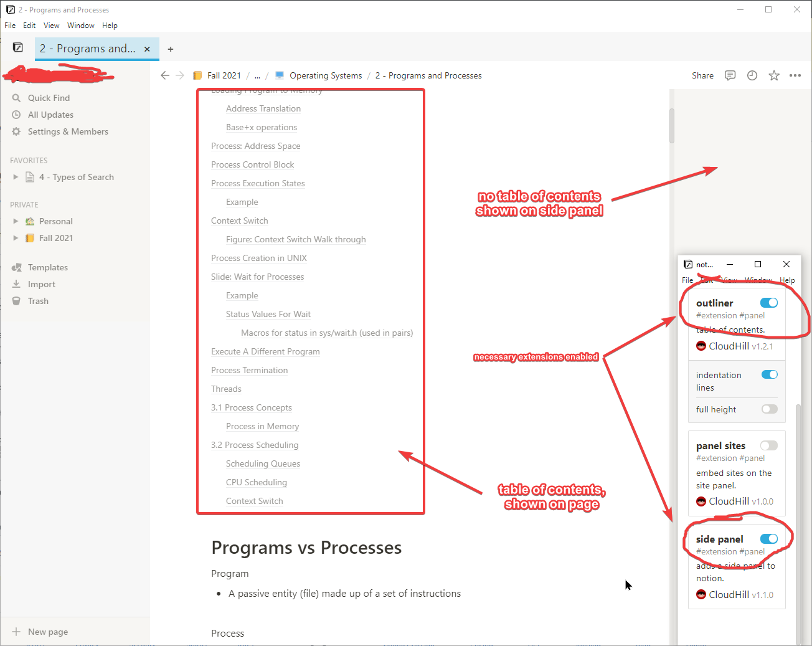Open the View menu
The width and height of the screenshot is (812, 646).
51,26
